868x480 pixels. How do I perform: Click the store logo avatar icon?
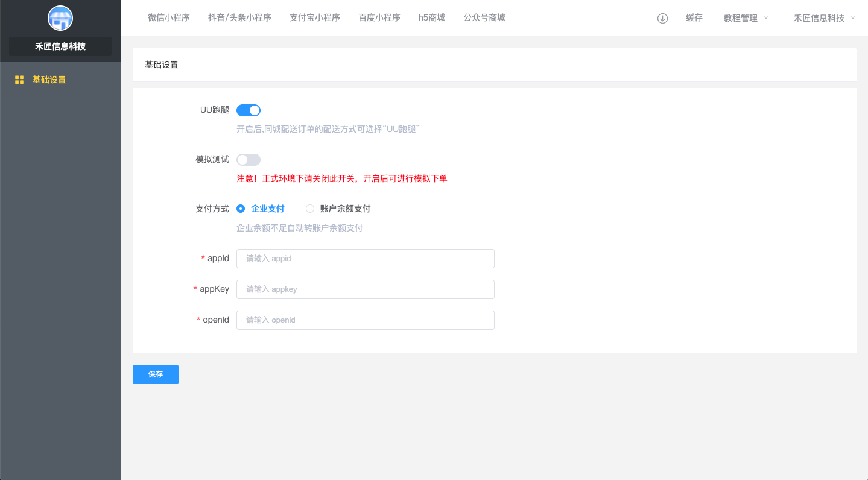point(60,18)
